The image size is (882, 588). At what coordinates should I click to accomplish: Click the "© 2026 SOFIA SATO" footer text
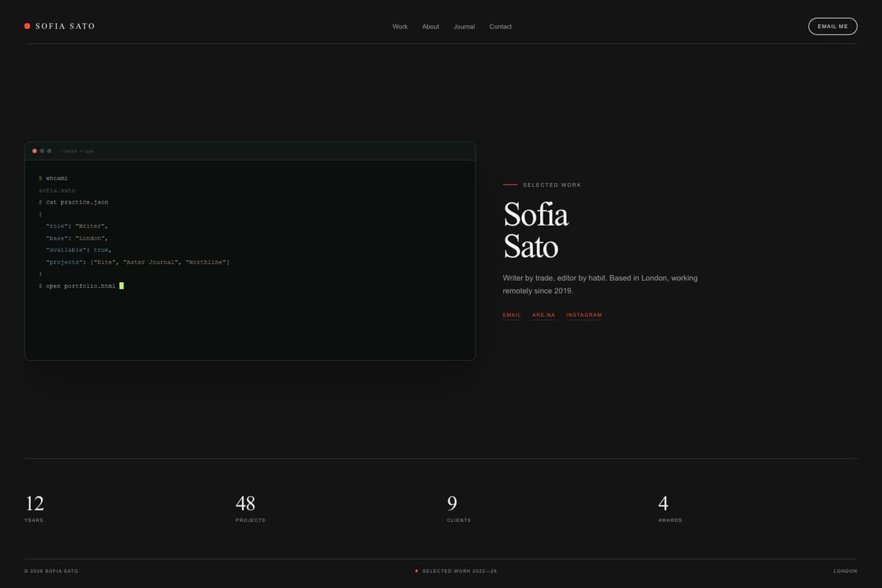[x=51, y=571]
